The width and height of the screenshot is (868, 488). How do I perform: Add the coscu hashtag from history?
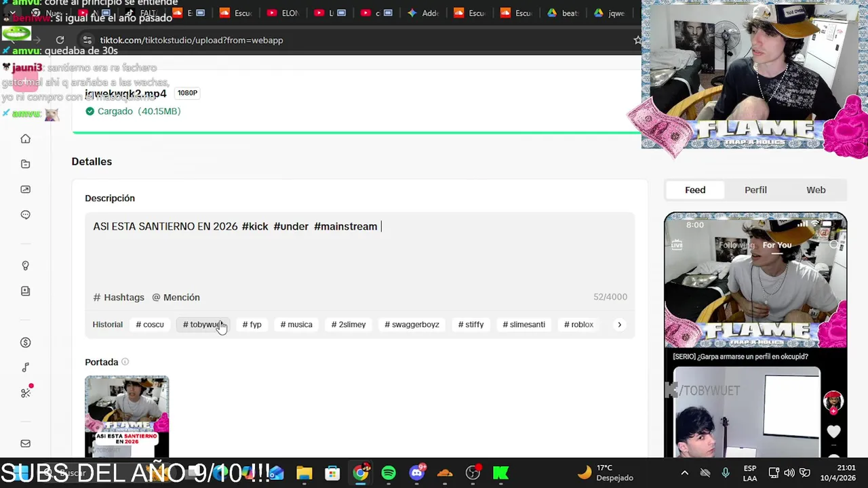point(150,325)
